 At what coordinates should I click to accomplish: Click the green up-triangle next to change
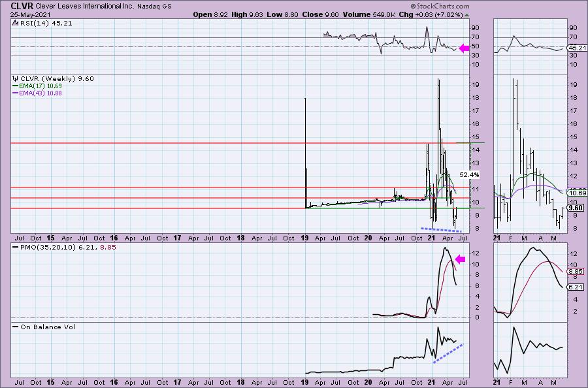pyautogui.click(x=466, y=15)
